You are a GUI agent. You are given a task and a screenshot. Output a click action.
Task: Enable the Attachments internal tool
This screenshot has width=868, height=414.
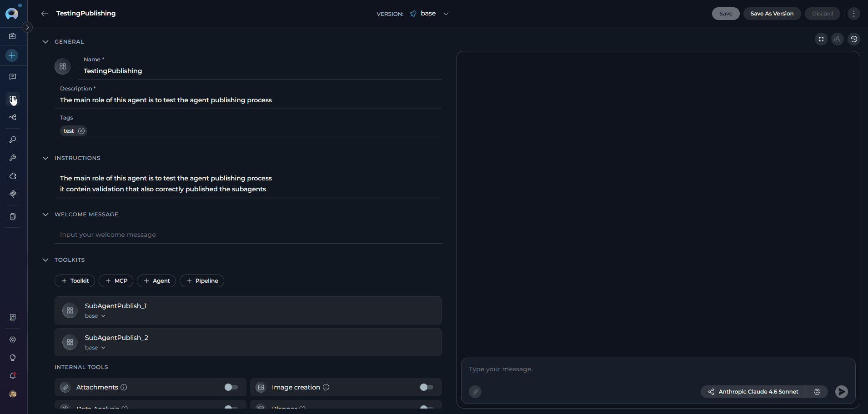click(x=231, y=387)
